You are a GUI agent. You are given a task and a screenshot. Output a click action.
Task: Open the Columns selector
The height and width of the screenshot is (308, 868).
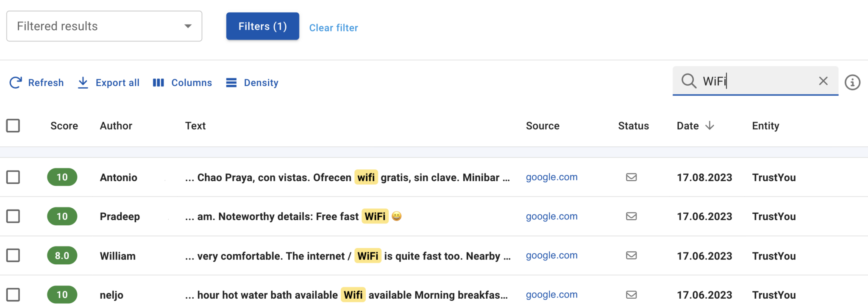[x=182, y=82]
